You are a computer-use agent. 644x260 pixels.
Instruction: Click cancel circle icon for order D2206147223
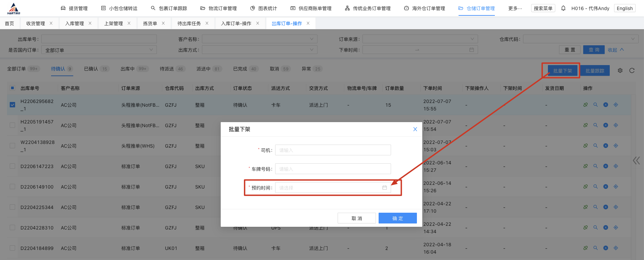(606, 166)
